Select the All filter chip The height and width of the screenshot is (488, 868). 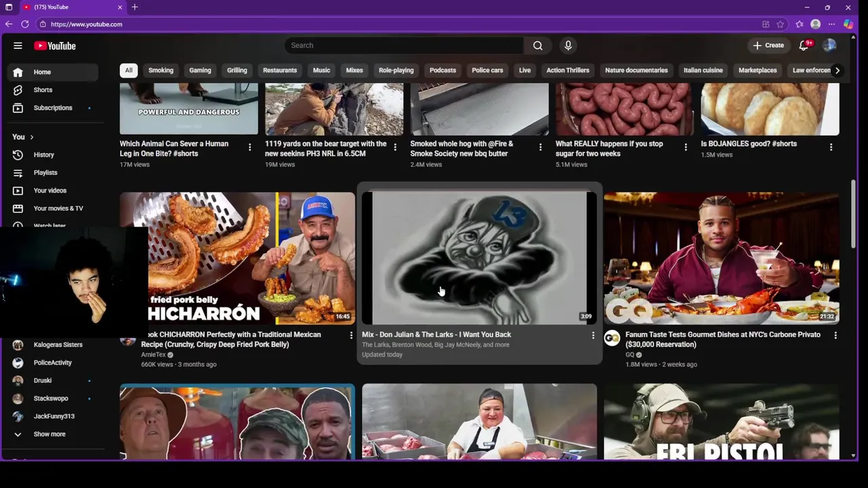point(128,70)
